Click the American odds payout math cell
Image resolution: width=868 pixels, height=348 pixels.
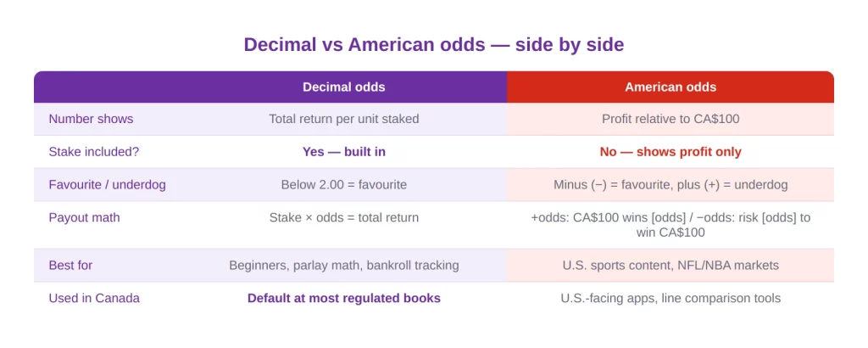click(x=670, y=224)
